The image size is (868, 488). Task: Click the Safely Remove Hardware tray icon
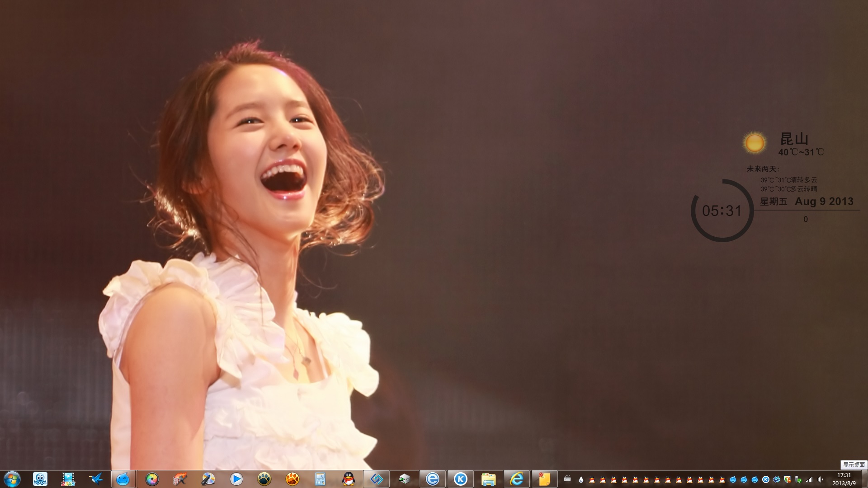pos(798,479)
